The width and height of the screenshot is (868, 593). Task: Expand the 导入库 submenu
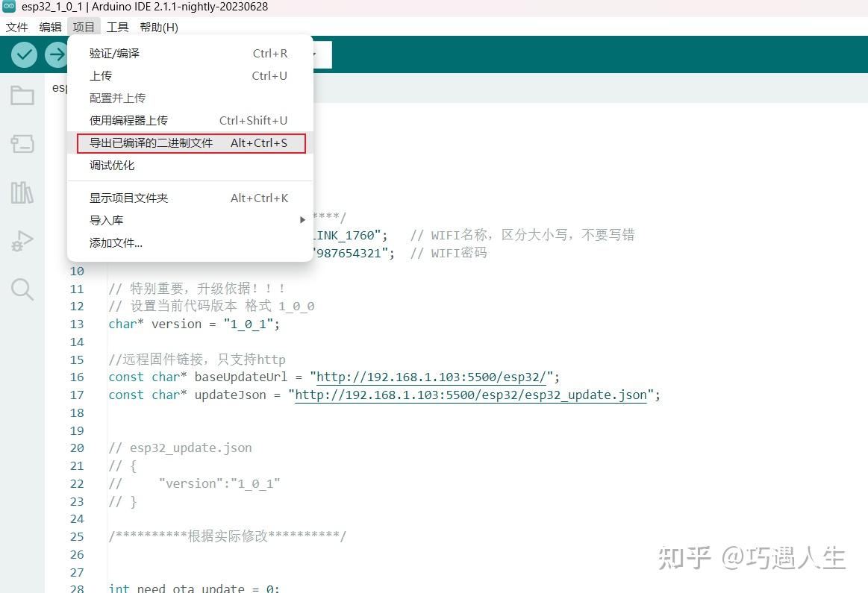tap(105, 220)
